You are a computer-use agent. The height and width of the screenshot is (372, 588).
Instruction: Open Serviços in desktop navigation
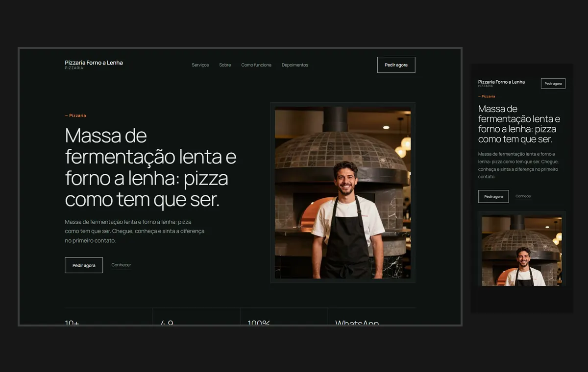coord(200,65)
